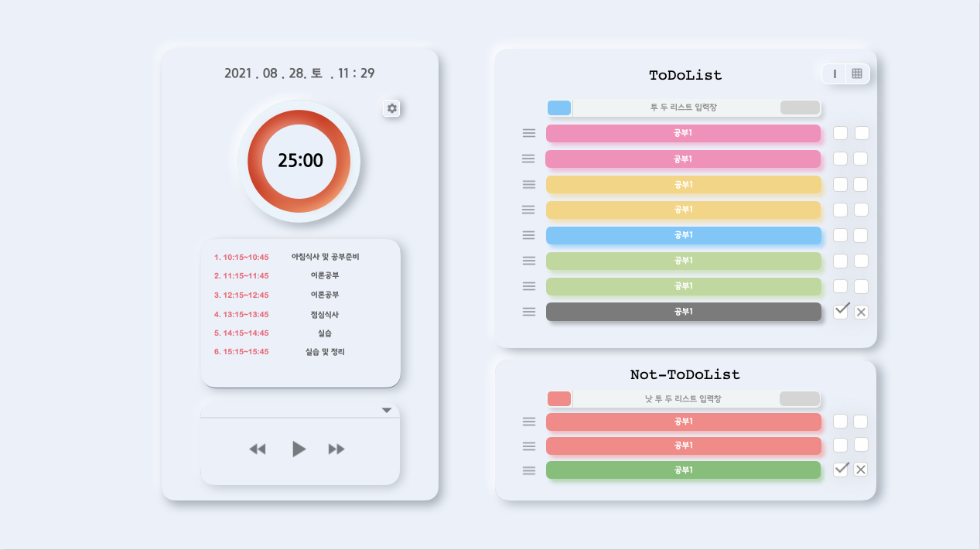The height and width of the screenshot is (550, 980).
Task: Expand the music player dropdown triangle
Action: click(x=387, y=411)
